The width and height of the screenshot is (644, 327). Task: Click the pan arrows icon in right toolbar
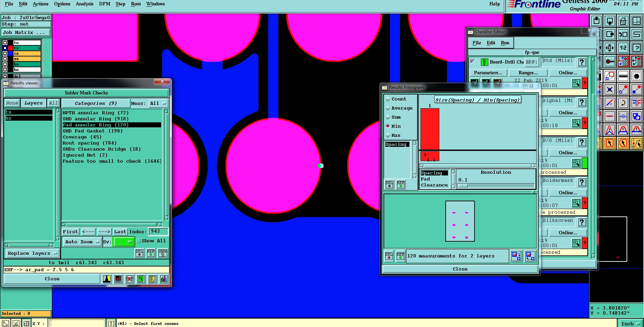click(610, 48)
